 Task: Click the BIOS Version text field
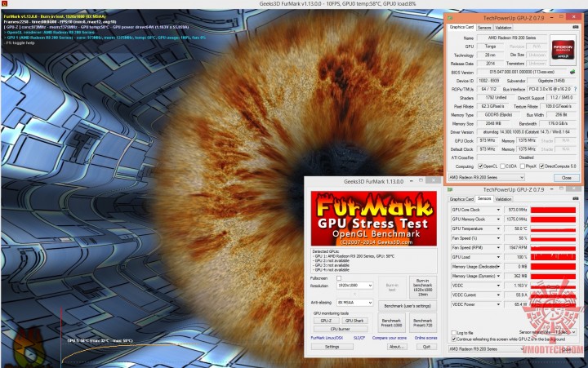coord(523,72)
